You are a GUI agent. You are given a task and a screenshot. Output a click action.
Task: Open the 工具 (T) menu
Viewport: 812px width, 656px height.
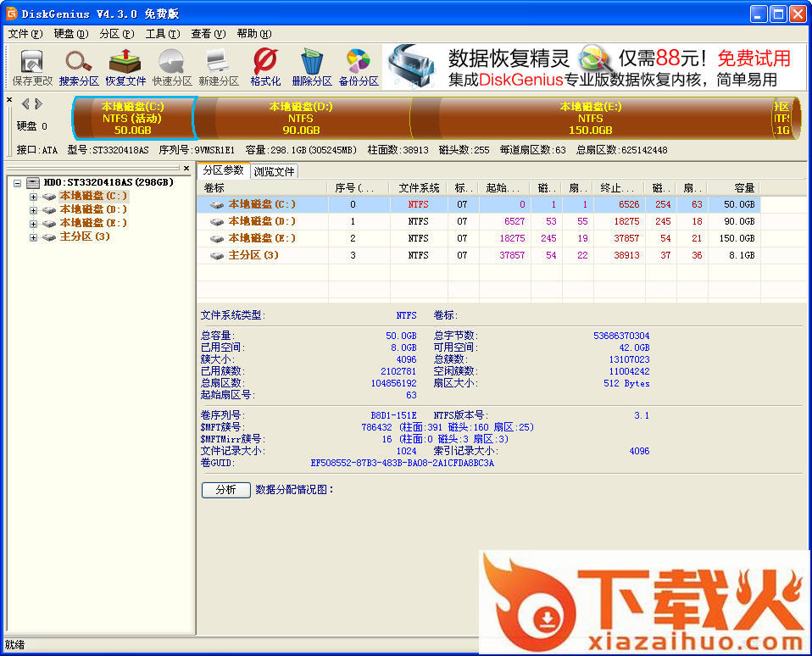coord(163,34)
